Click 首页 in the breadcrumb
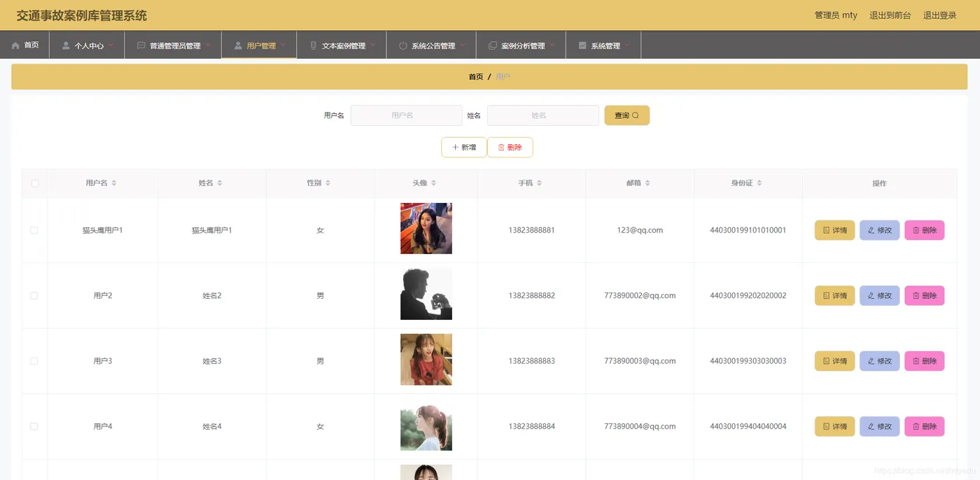Viewport: 980px width, 480px height. [476, 77]
